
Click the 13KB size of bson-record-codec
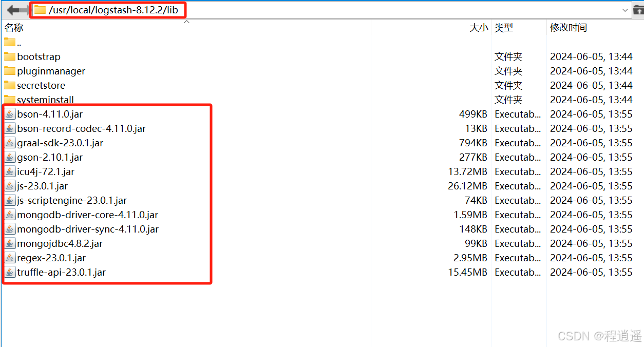click(476, 128)
